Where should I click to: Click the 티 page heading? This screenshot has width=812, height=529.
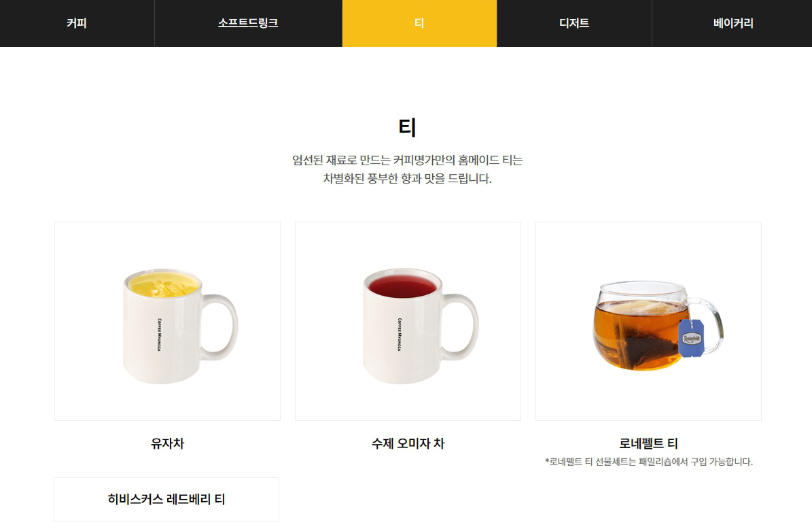pyautogui.click(x=408, y=127)
